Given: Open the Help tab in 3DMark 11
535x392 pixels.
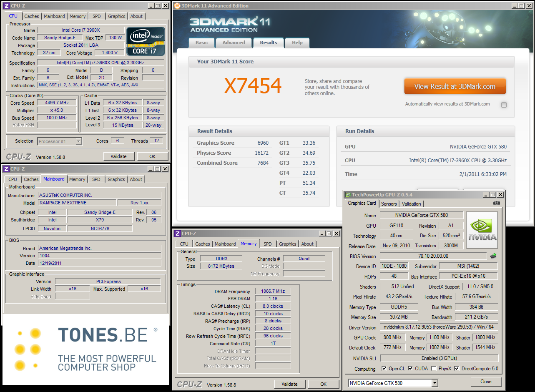Looking at the screenshot, I should pos(297,43).
